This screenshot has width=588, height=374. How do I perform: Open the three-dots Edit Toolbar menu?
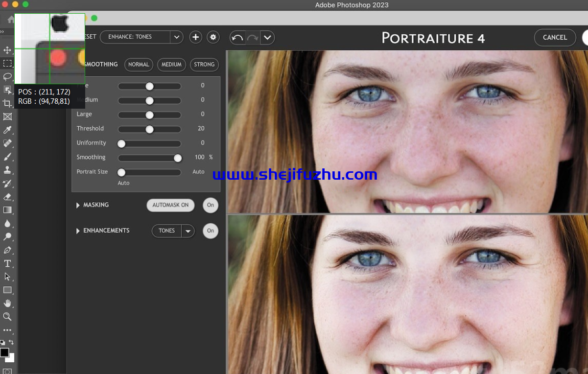pyautogui.click(x=7, y=330)
